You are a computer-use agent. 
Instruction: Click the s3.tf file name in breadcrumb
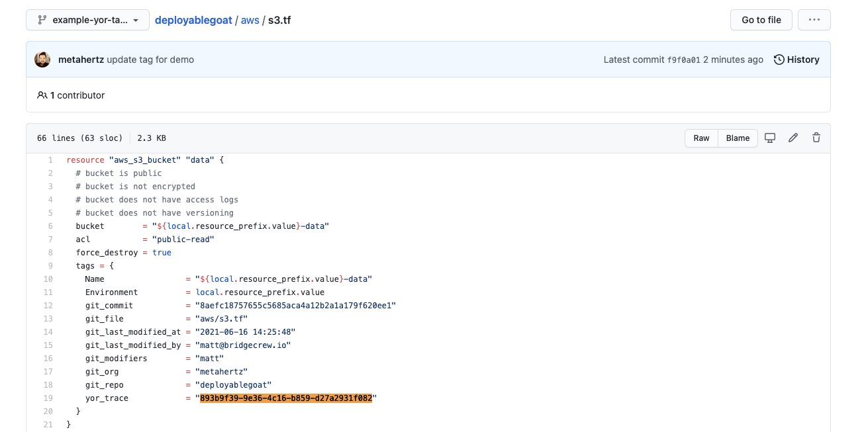pos(279,20)
